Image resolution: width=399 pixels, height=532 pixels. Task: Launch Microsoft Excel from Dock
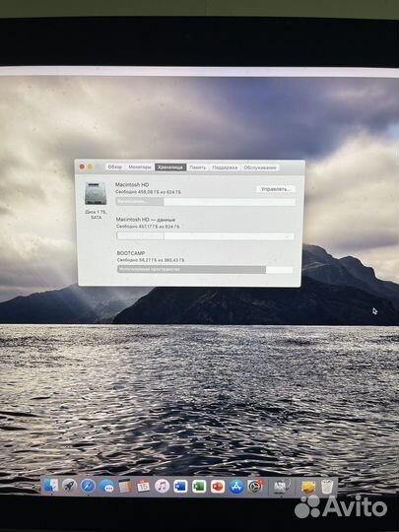coord(199,487)
